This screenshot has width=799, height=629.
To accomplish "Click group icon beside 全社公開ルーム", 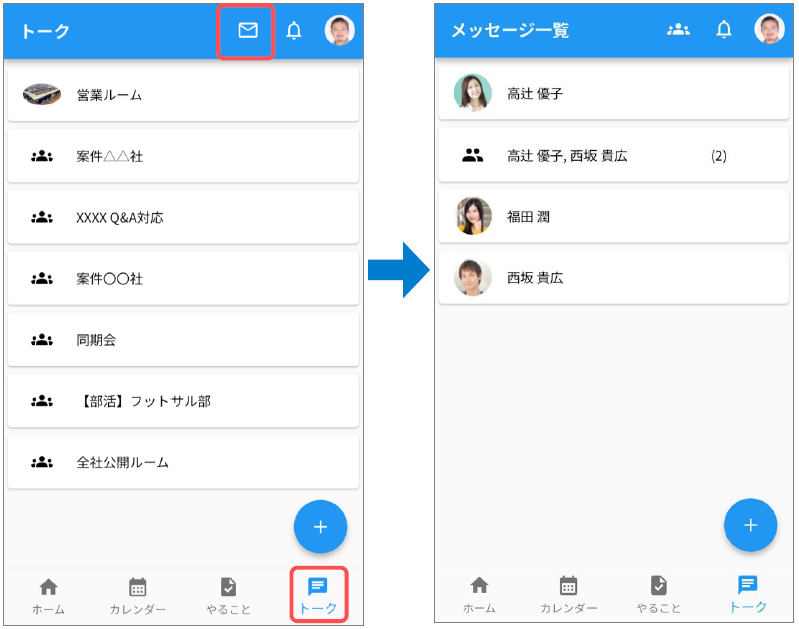I will pyautogui.click(x=42, y=462).
